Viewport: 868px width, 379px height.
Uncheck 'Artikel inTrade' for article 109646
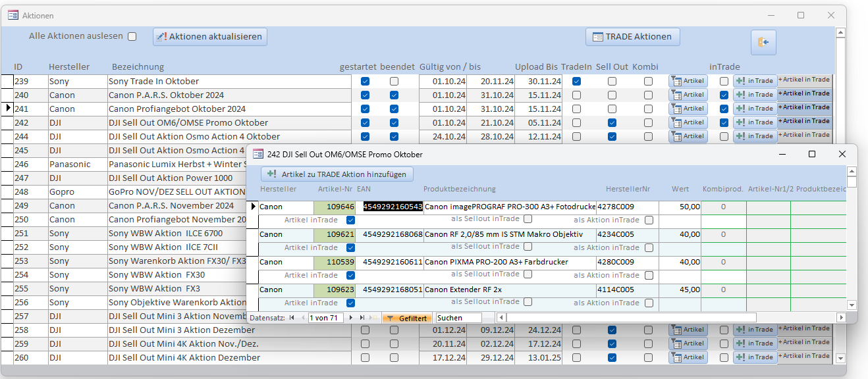pyautogui.click(x=350, y=220)
